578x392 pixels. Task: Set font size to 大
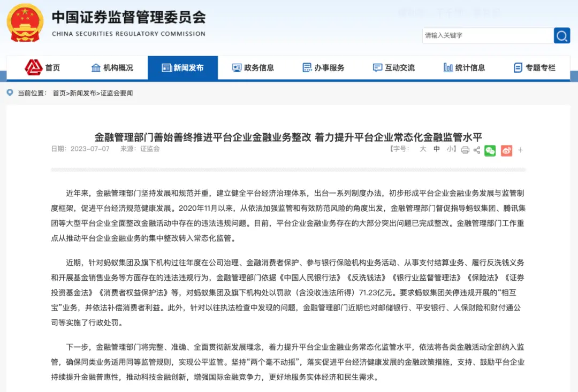pyautogui.click(x=423, y=149)
